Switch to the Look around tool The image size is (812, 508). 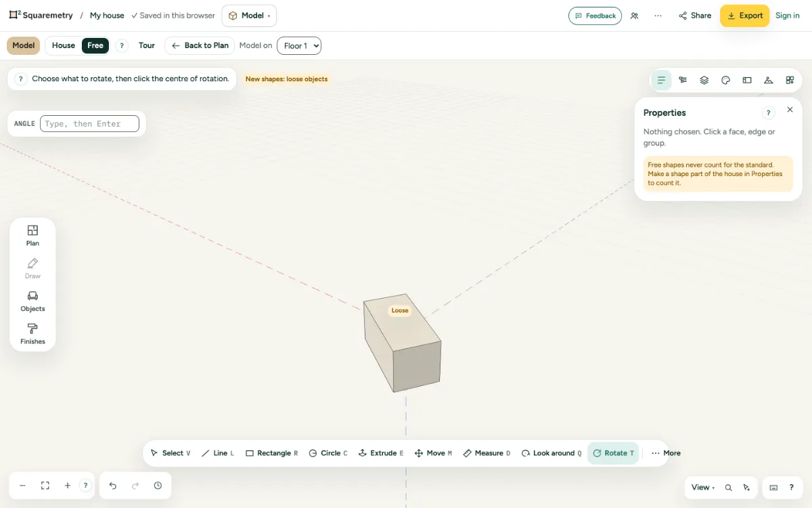[x=551, y=453]
